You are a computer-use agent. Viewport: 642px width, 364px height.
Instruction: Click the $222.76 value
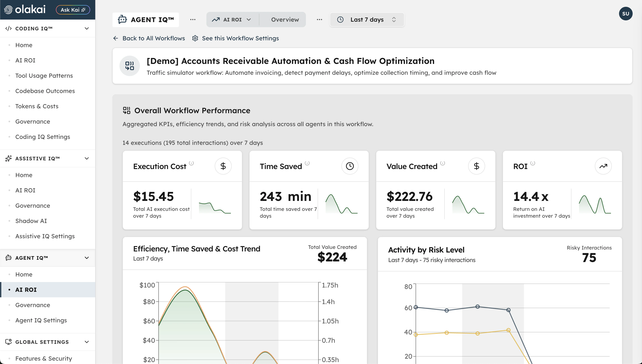click(409, 196)
